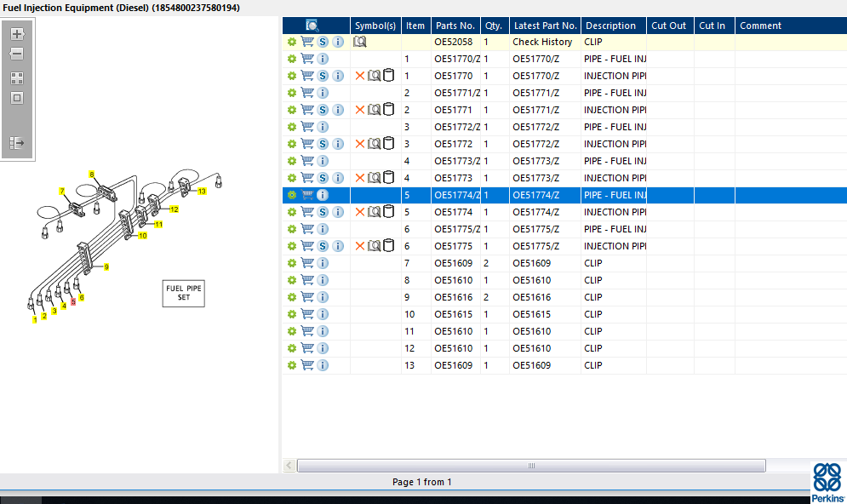Add item 9 OE51616 clip to cart

click(x=307, y=297)
